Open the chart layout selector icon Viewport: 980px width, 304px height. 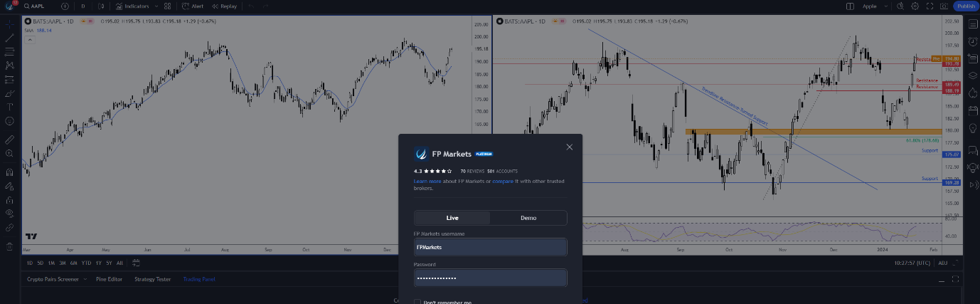pos(850,6)
